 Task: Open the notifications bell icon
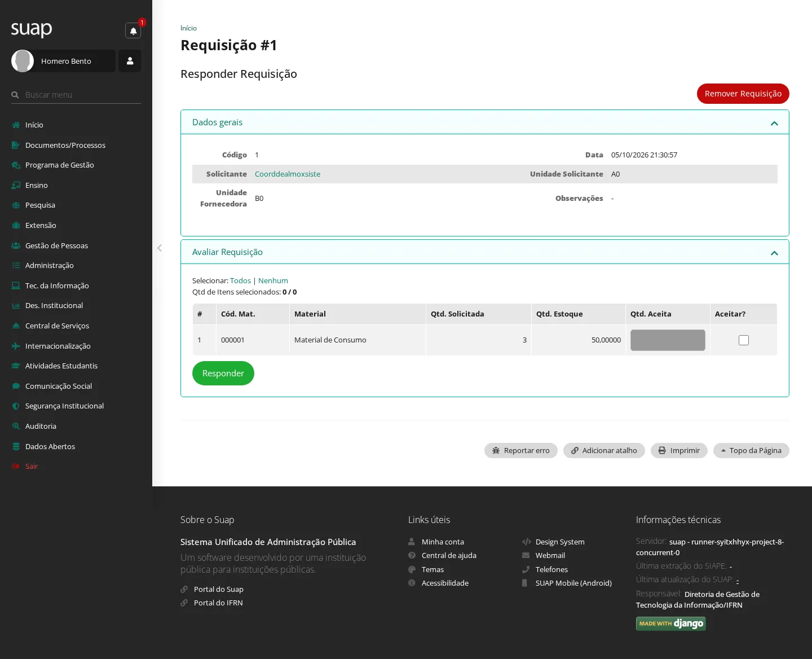pyautogui.click(x=133, y=30)
